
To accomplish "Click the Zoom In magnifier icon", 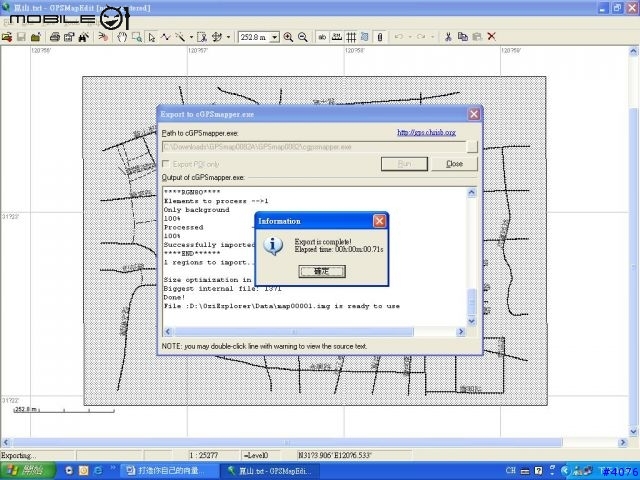I will coord(288,37).
